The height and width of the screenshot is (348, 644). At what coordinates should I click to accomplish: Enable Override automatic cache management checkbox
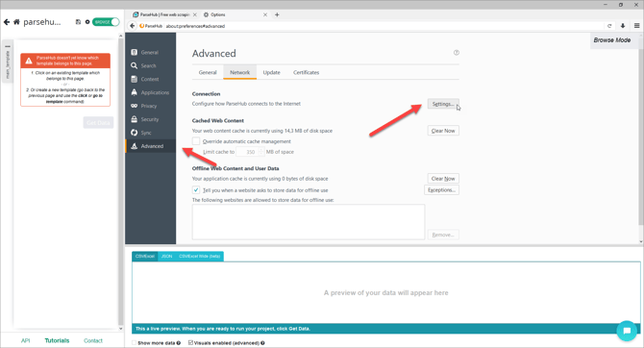pyautogui.click(x=196, y=141)
